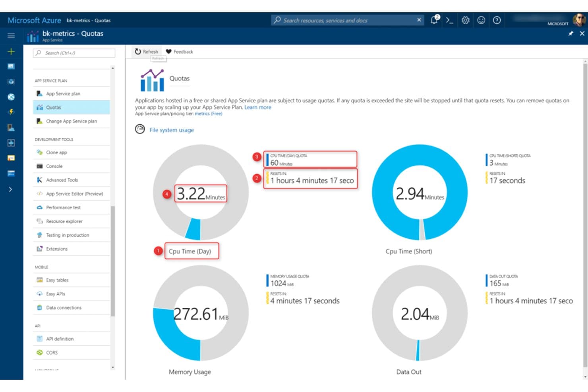This screenshot has width=588, height=392.
Task: Open Testing in production item
Action: [72, 235]
